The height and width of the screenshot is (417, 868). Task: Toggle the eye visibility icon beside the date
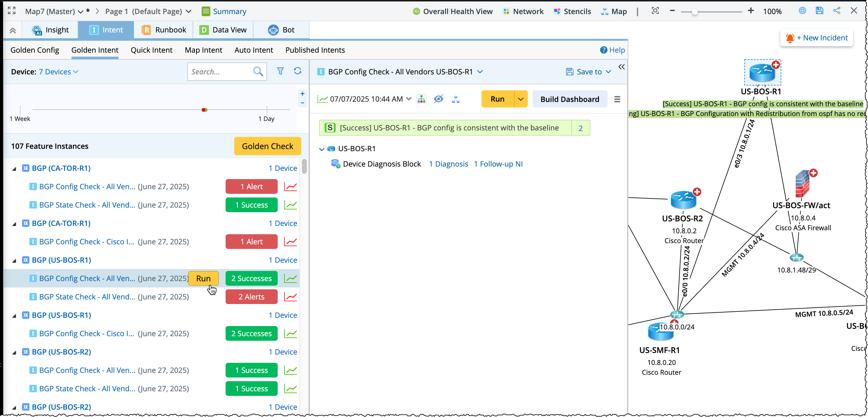click(438, 99)
